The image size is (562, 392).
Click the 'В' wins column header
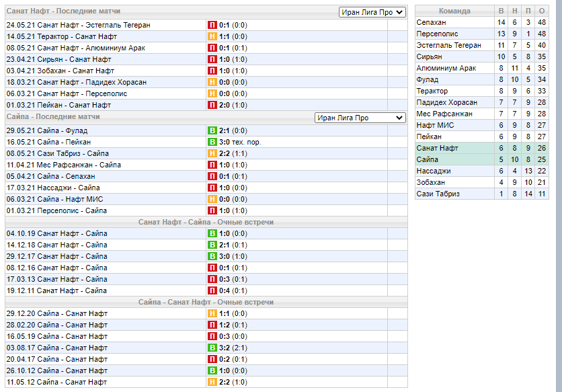[x=501, y=11]
